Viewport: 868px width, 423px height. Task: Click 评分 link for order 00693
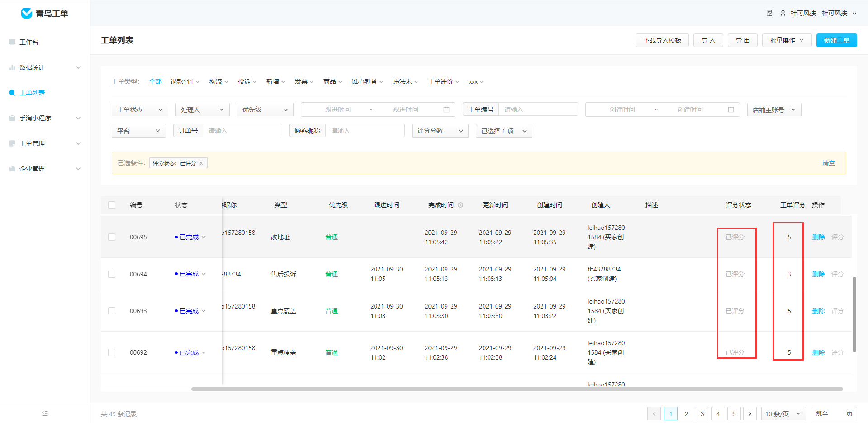tap(837, 311)
